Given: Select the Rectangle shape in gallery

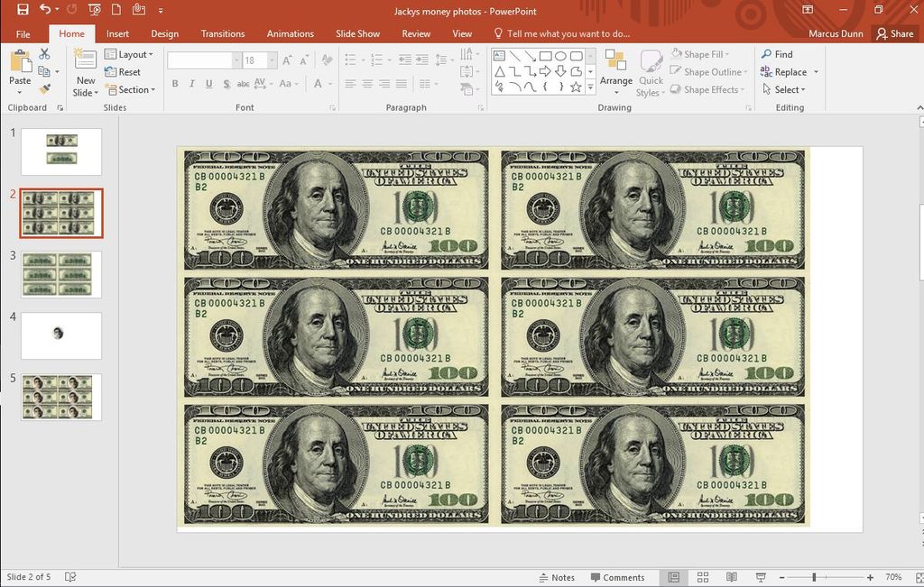Looking at the screenshot, I should click(546, 56).
